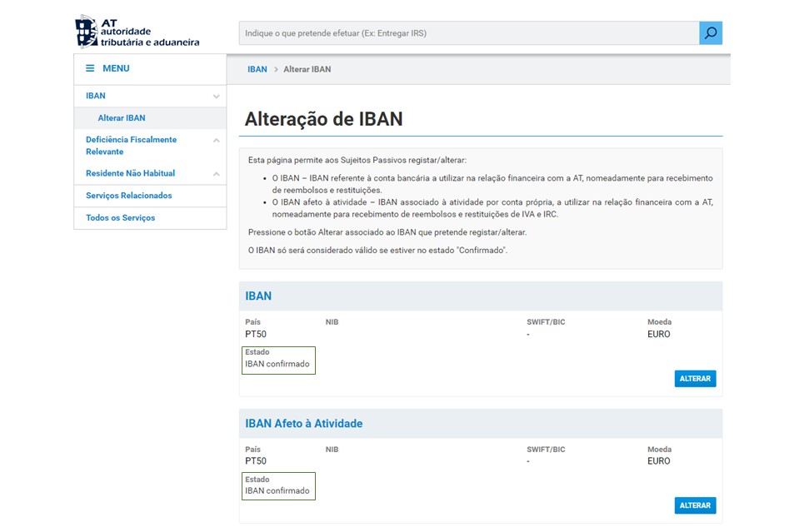Screen dimensions: 799x532
Task: Click the IBAN Afeto à Atividade heading
Action: coord(303,424)
